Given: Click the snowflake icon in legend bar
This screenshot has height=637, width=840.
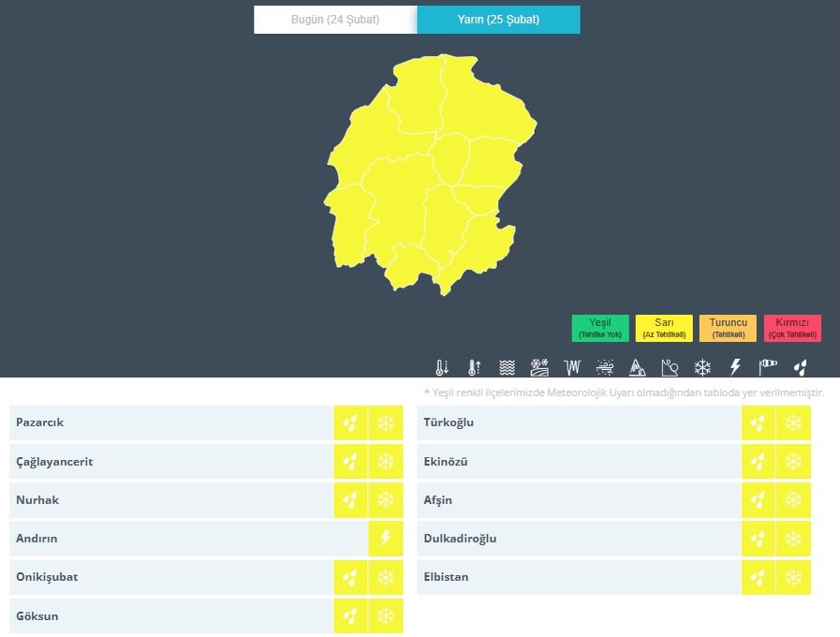Looking at the screenshot, I should tap(702, 367).
